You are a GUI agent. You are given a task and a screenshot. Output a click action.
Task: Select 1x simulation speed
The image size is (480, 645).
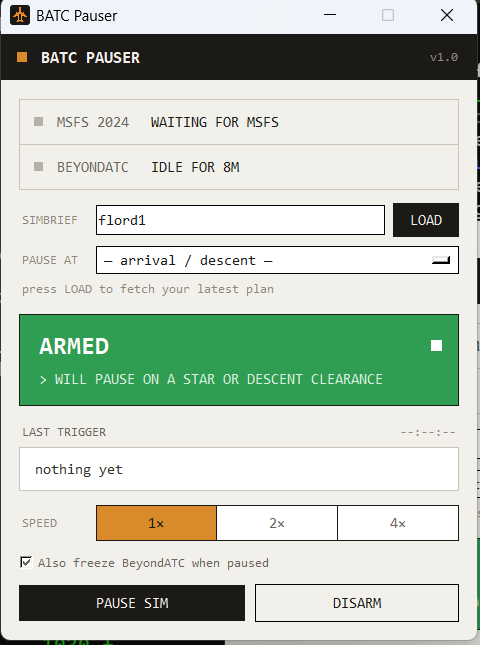[156, 523]
